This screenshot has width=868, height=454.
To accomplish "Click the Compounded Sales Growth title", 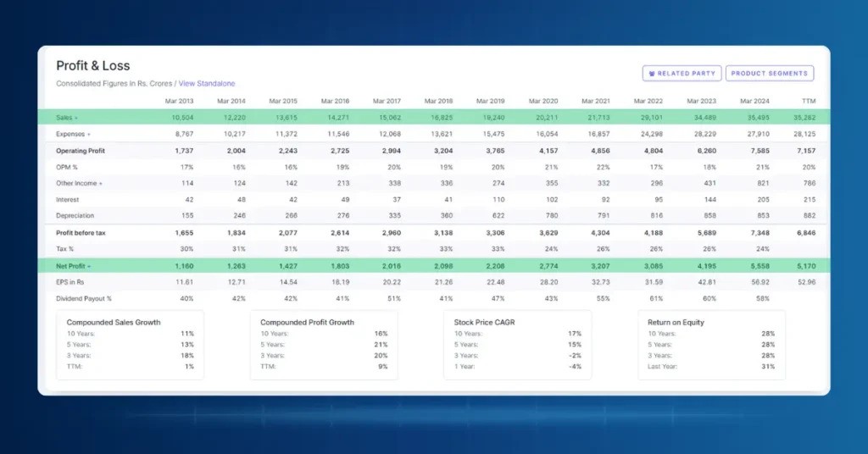I will (x=114, y=323).
